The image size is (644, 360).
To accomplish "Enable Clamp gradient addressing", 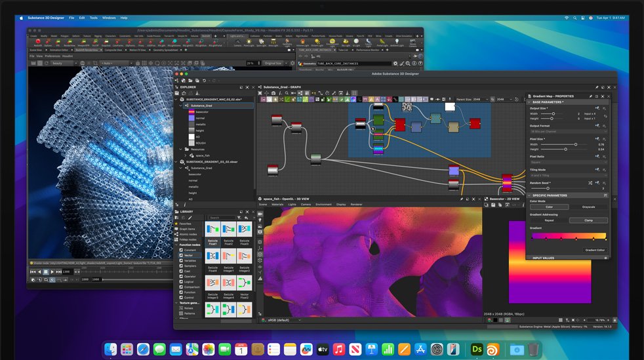I will (x=588, y=220).
